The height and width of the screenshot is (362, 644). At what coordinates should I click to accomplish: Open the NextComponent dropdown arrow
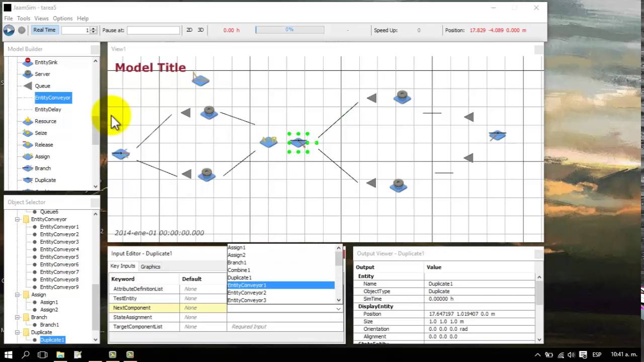tap(339, 308)
